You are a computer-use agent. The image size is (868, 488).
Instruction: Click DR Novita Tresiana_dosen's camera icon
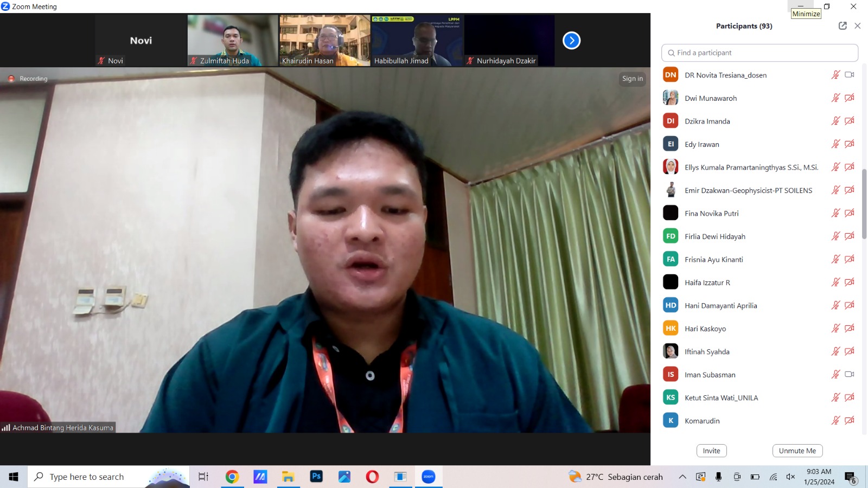click(850, 75)
